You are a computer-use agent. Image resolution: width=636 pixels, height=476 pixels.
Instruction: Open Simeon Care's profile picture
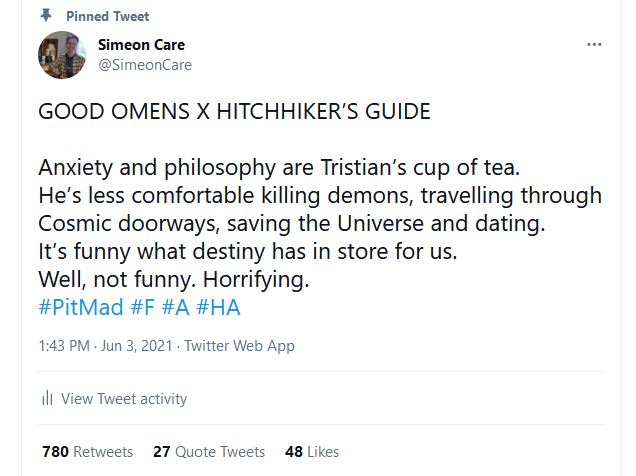[x=63, y=55]
